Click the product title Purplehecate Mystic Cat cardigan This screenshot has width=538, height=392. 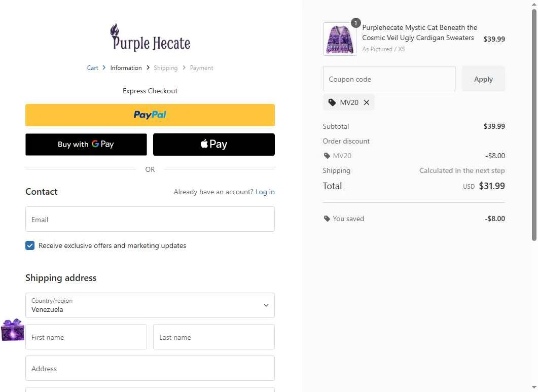click(419, 32)
